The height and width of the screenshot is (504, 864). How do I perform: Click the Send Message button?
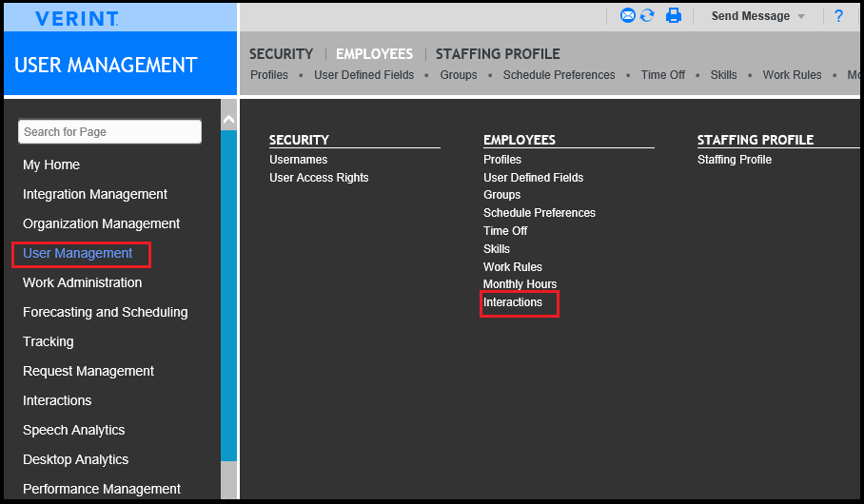pyautogui.click(x=751, y=16)
